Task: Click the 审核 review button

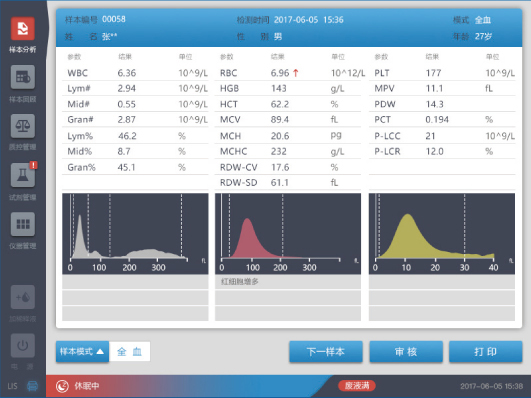Action: 406,352
